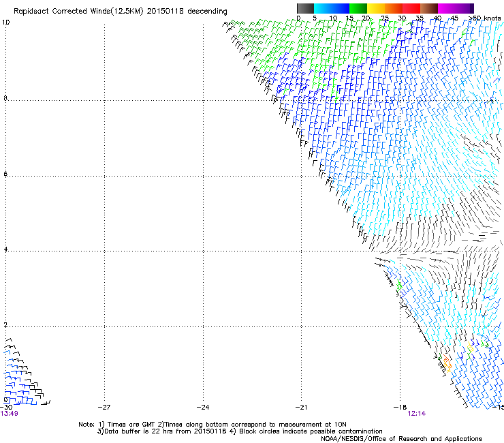Click the longitude label '-21' on the bottom axis
The width and height of the screenshot is (504, 443).
(x=301, y=407)
